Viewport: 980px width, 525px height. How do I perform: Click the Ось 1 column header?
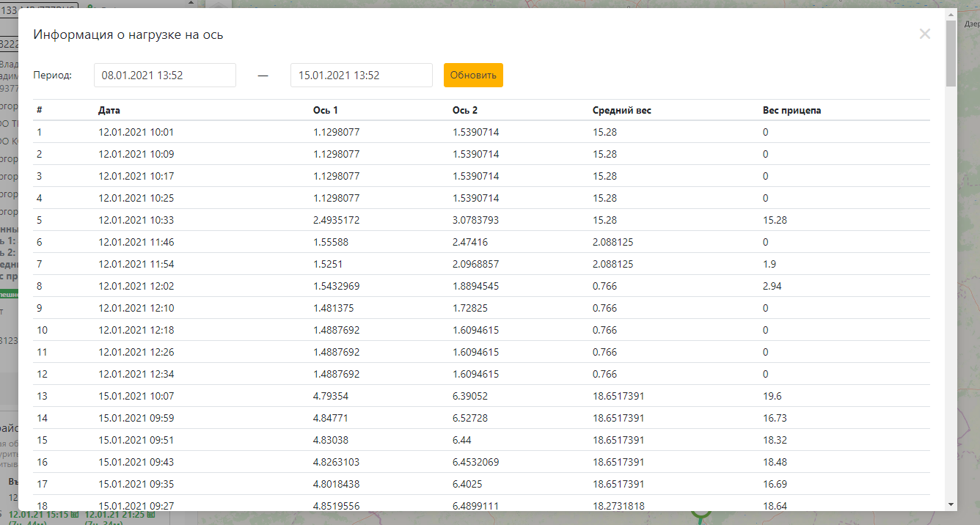pyautogui.click(x=326, y=111)
